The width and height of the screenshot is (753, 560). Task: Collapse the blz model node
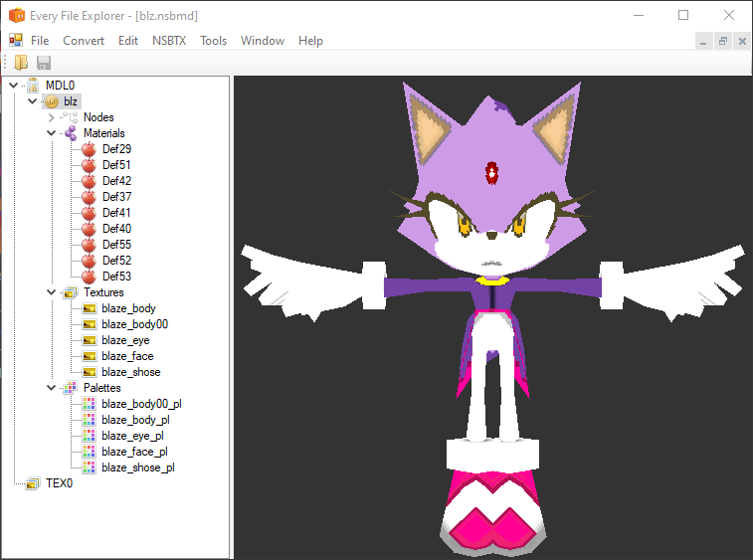point(32,101)
